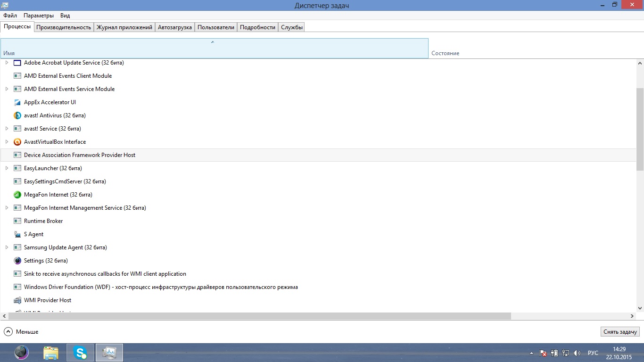Click the horizontal scrollbar left arrow
644x362 pixels.
coord(4,316)
